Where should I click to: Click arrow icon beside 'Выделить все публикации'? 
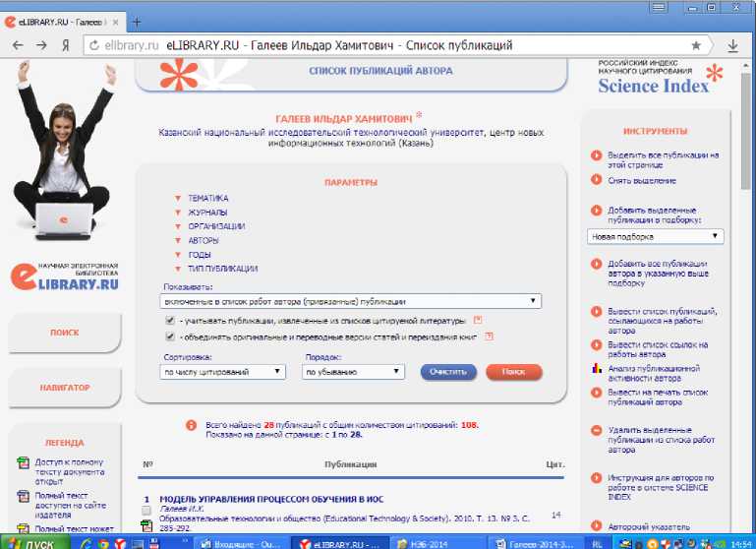597,155
